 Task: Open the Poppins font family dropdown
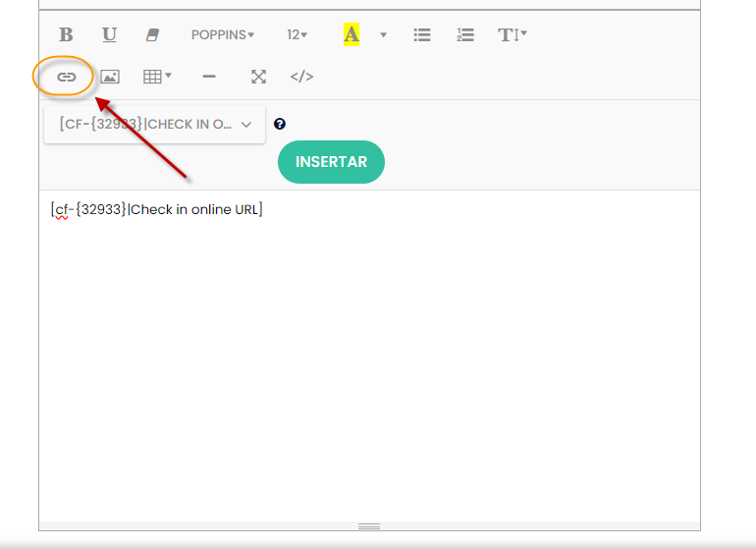222,34
